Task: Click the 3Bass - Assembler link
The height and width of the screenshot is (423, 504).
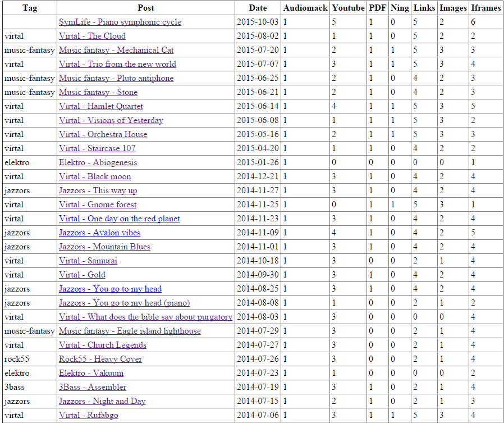Action: point(93,387)
